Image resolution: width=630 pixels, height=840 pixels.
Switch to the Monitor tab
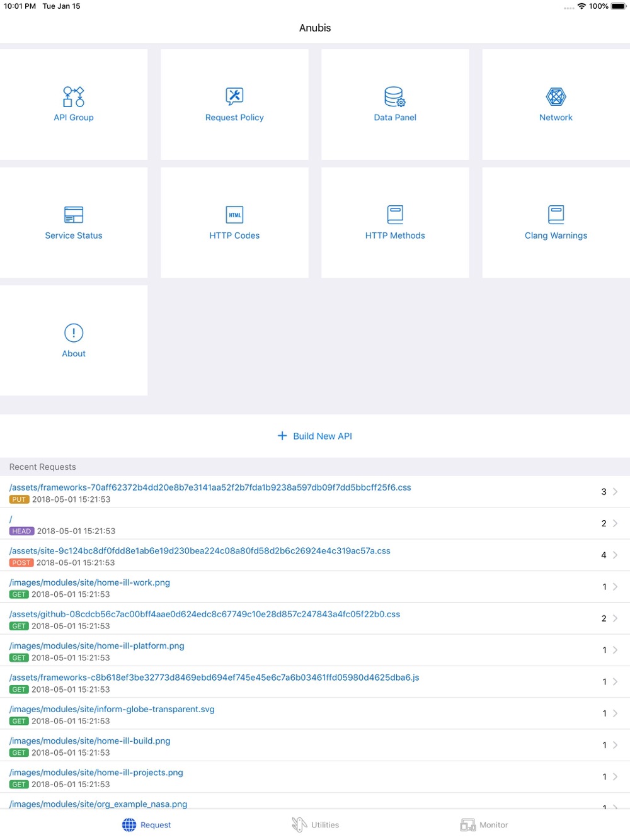coord(484,825)
